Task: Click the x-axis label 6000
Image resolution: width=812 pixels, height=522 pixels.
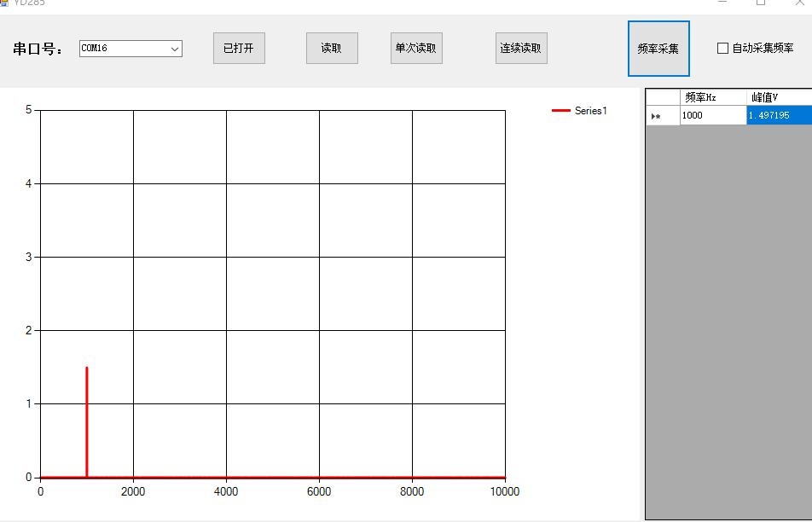Action: [319, 491]
